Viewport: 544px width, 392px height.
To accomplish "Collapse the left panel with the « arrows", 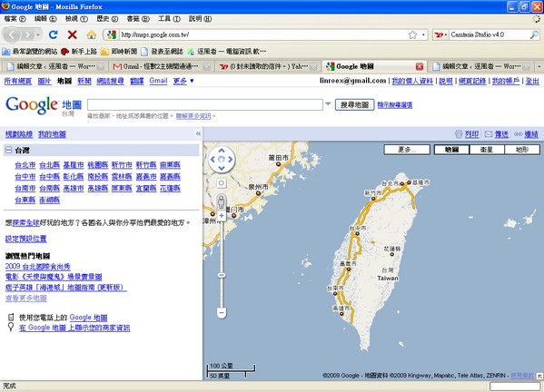I will pyautogui.click(x=198, y=133).
